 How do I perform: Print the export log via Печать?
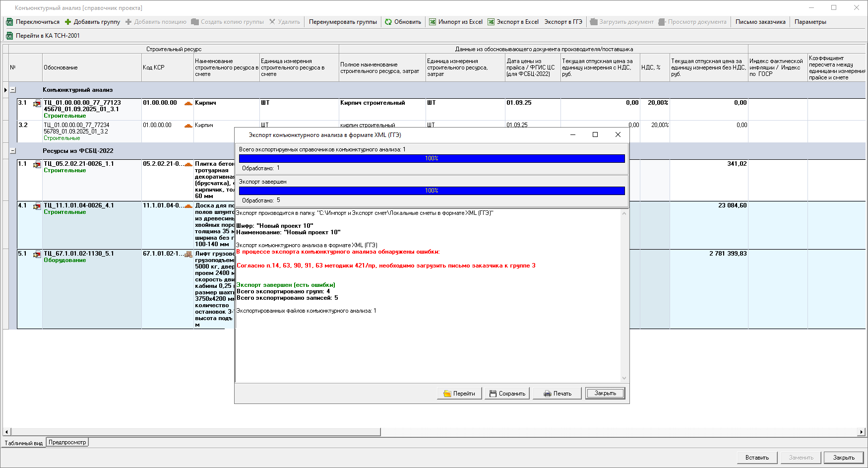557,394
